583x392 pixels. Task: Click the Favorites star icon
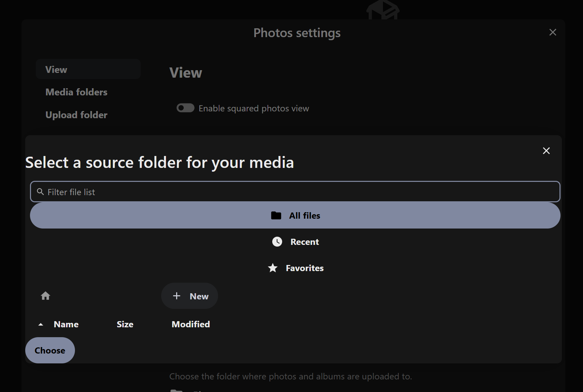coord(273,268)
